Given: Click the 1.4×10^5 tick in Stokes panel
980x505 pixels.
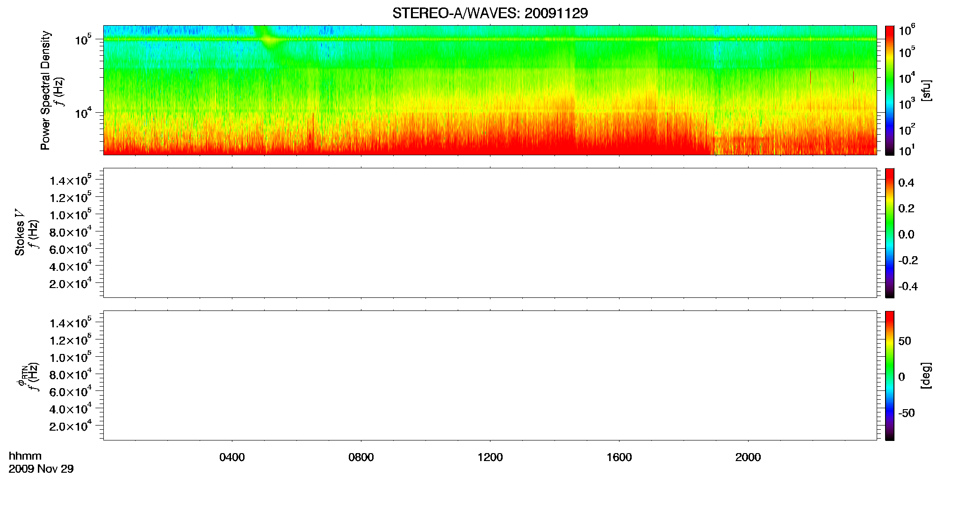Looking at the screenshot, I should [x=71, y=180].
